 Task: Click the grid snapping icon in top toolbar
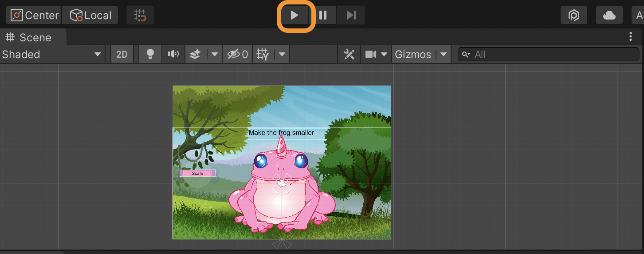[x=140, y=16]
